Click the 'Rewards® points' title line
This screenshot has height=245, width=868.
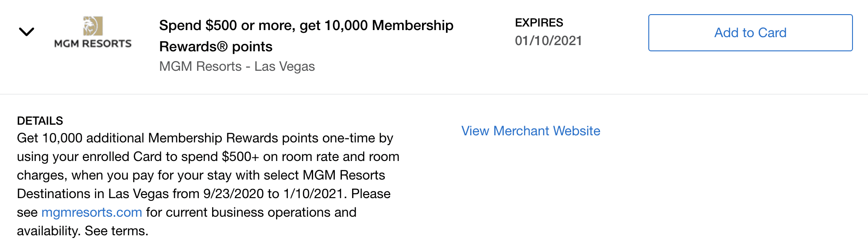pyautogui.click(x=216, y=46)
